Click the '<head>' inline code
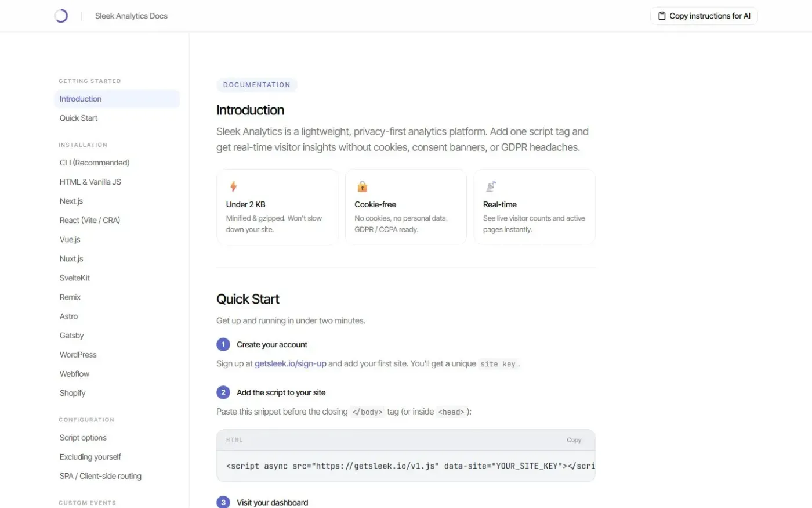Image resolution: width=812 pixels, height=508 pixels. [451, 412]
